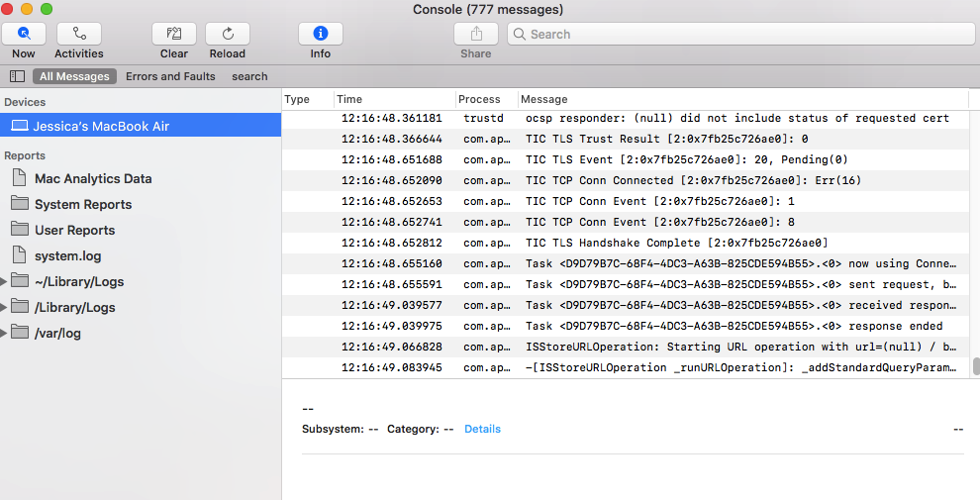This screenshot has width=980, height=500.
Task: Clear the log with the Clear icon
Action: pos(174,34)
